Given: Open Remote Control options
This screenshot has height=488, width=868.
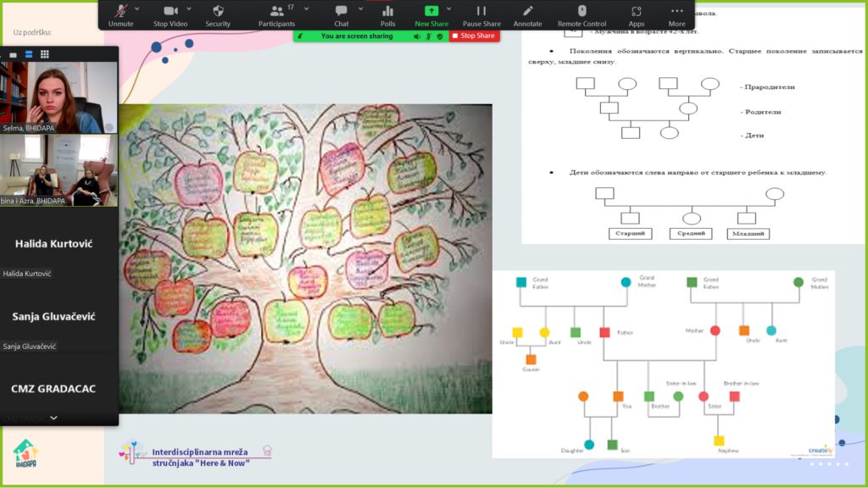Looking at the screenshot, I should click(581, 14).
